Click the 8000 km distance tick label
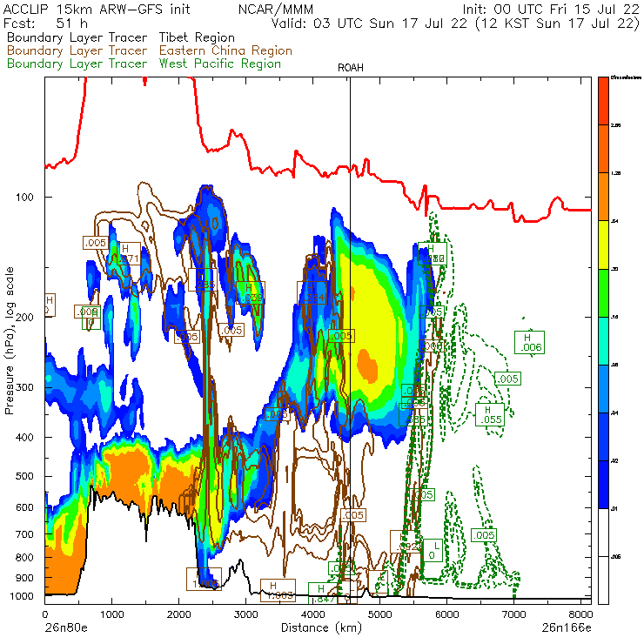 (580, 614)
